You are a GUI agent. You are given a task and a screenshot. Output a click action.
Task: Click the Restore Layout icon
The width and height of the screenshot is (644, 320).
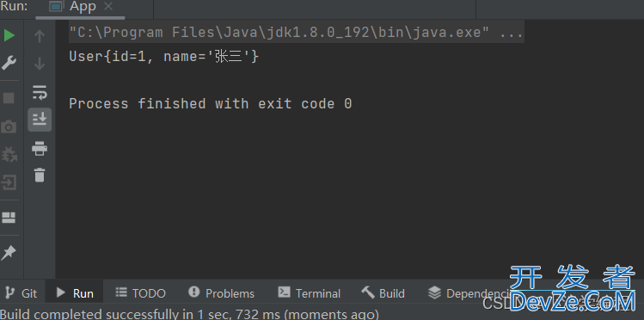9,218
